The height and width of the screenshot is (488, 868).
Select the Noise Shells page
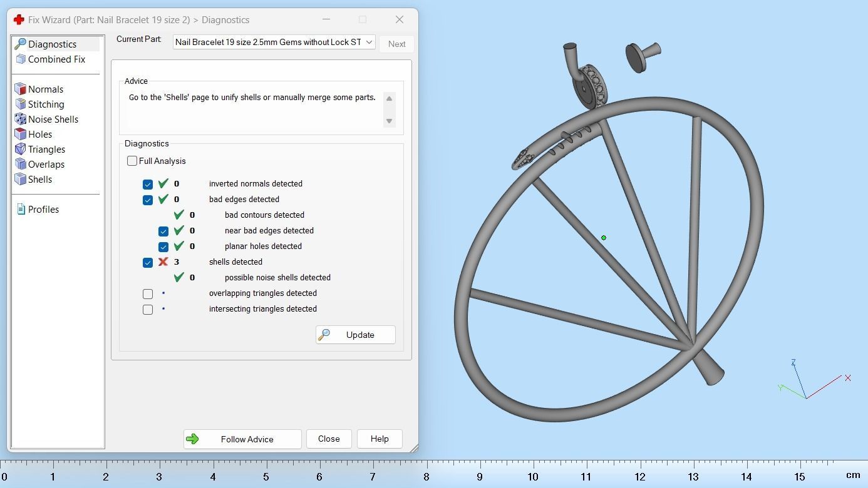(53, 119)
